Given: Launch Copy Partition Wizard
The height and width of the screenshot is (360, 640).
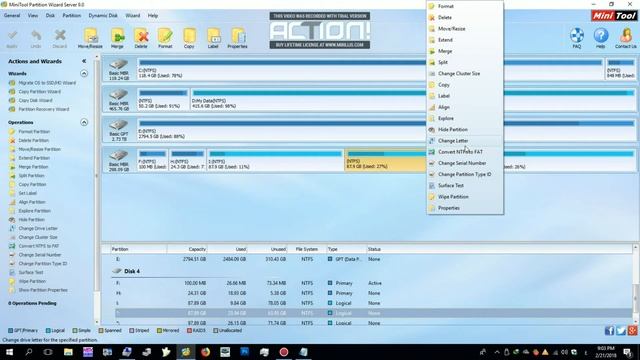Looking at the screenshot, I should [x=40, y=92].
